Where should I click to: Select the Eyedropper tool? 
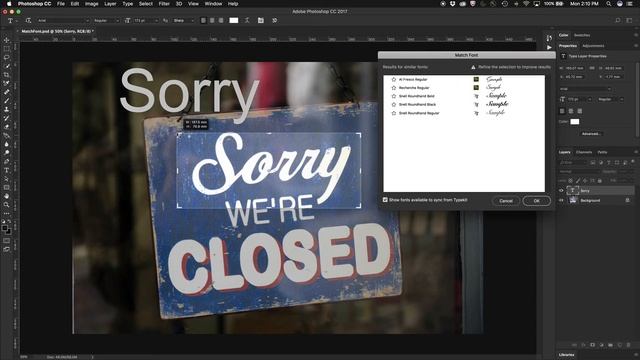pyautogui.click(x=7, y=83)
